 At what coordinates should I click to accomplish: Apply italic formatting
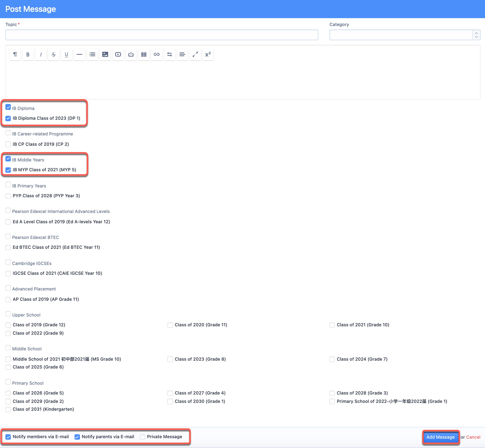coord(41,54)
